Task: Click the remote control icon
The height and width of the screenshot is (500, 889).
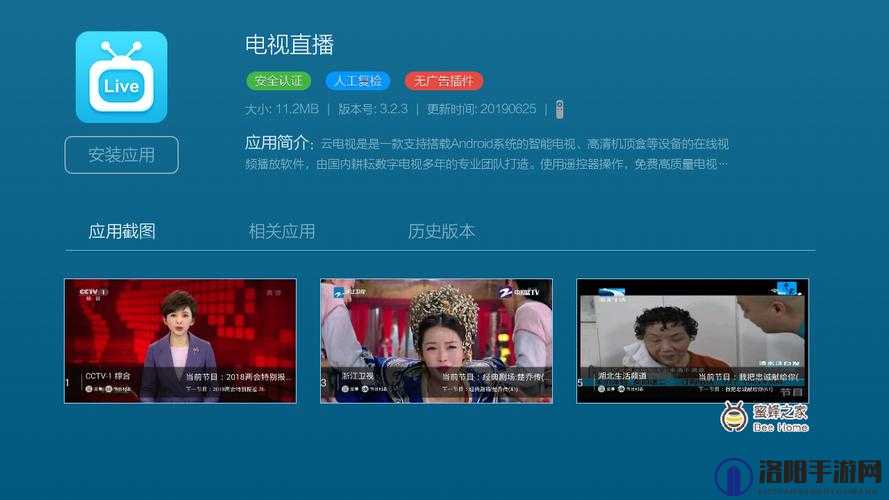Action: [x=560, y=109]
